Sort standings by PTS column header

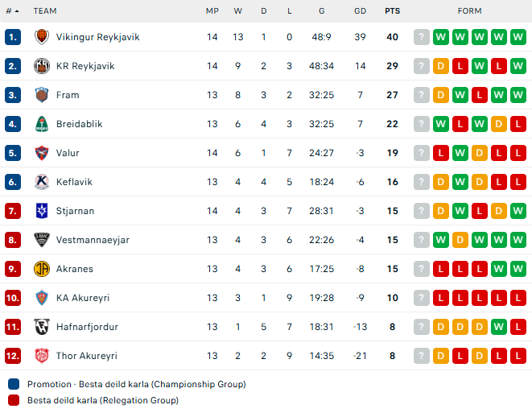pyautogui.click(x=392, y=11)
